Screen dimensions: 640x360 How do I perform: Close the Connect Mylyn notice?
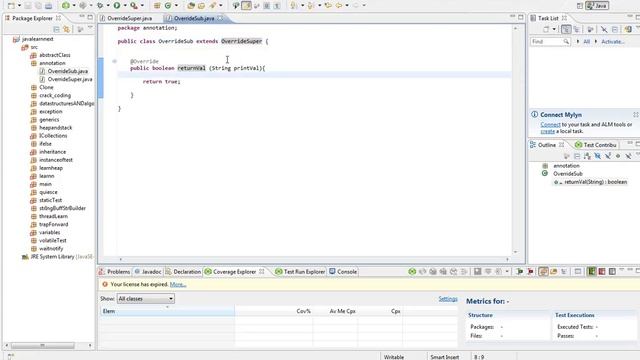tap(636, 115)
